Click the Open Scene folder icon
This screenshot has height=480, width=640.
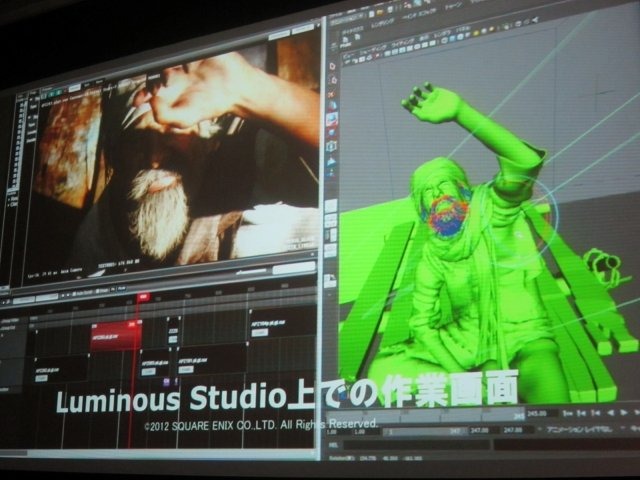tap(380, 13)
